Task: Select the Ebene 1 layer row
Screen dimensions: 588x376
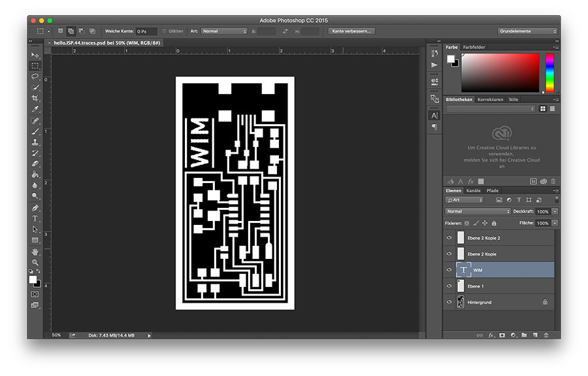Action: tap(498, 286)
